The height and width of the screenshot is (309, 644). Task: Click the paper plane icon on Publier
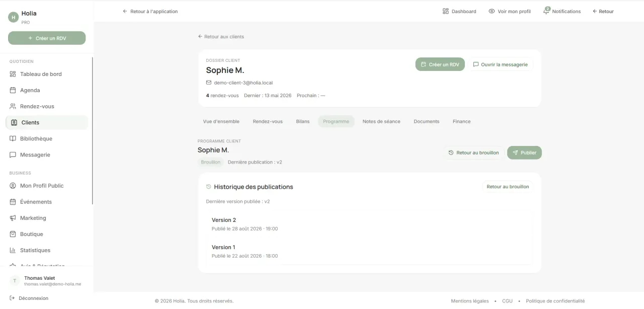(515, 152)
